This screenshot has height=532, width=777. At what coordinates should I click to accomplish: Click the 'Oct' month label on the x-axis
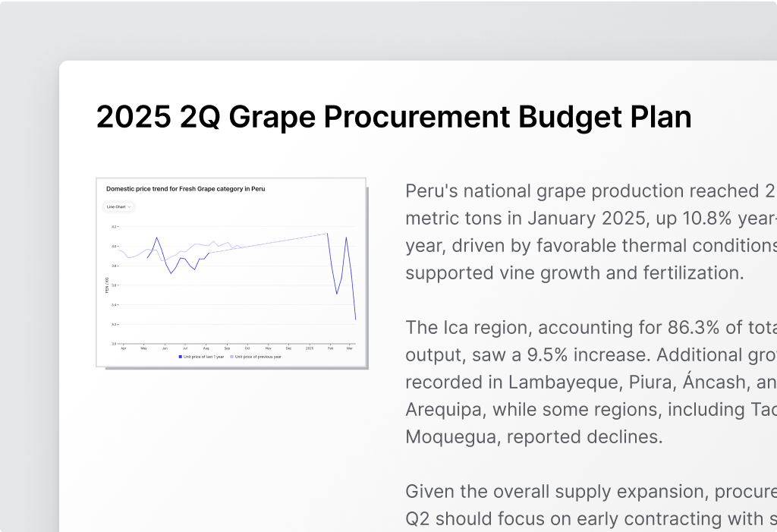pyautogui.click(x=247, y=348)
